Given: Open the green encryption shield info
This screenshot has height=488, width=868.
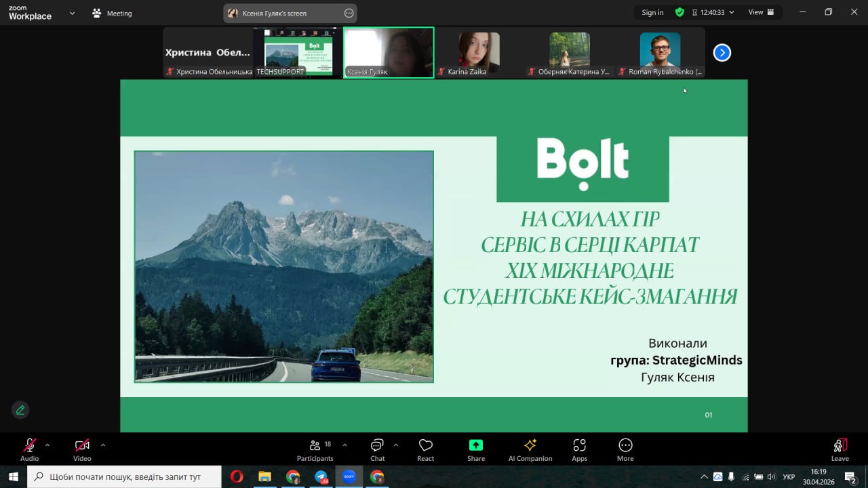Looking at the screenshot, I should click(679, 12).
